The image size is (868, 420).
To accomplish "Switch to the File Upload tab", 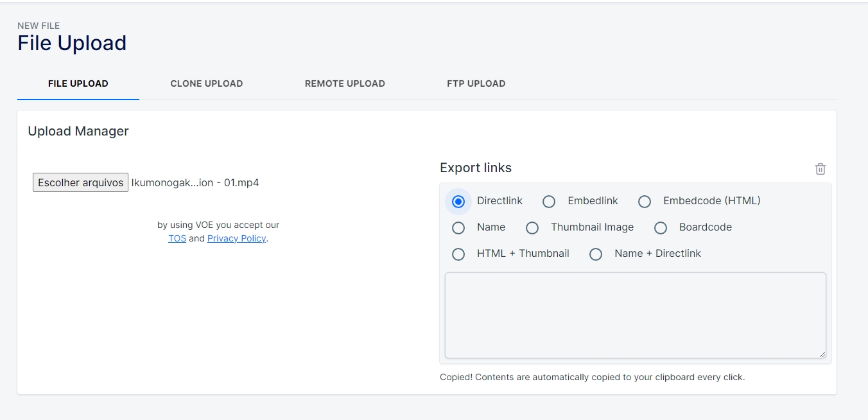I will tap(78, 83).
